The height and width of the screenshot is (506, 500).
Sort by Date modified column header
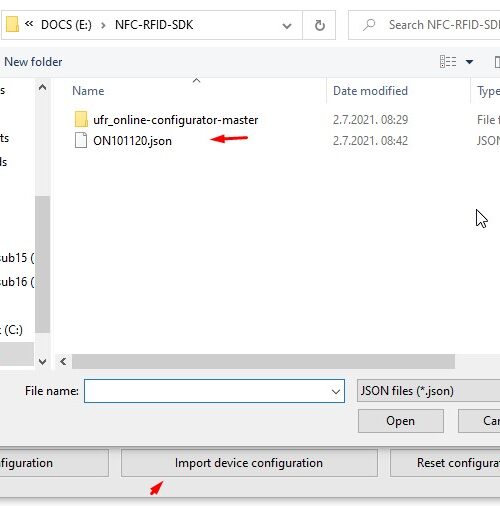point(370,91)
